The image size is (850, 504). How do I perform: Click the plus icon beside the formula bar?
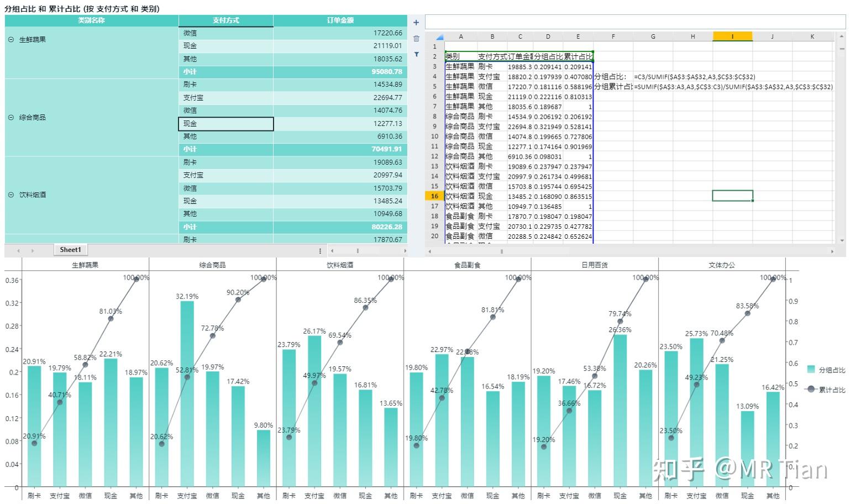[416, 23]
